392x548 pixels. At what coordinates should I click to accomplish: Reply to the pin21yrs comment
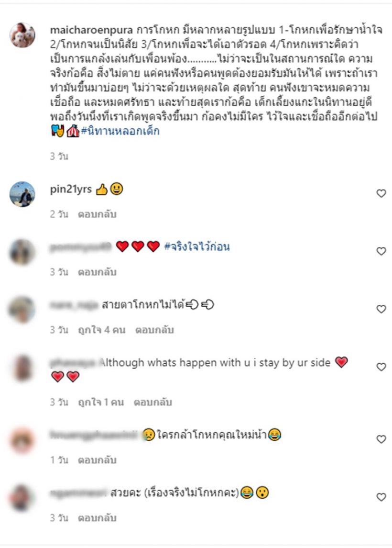click(x=97, y=214)
